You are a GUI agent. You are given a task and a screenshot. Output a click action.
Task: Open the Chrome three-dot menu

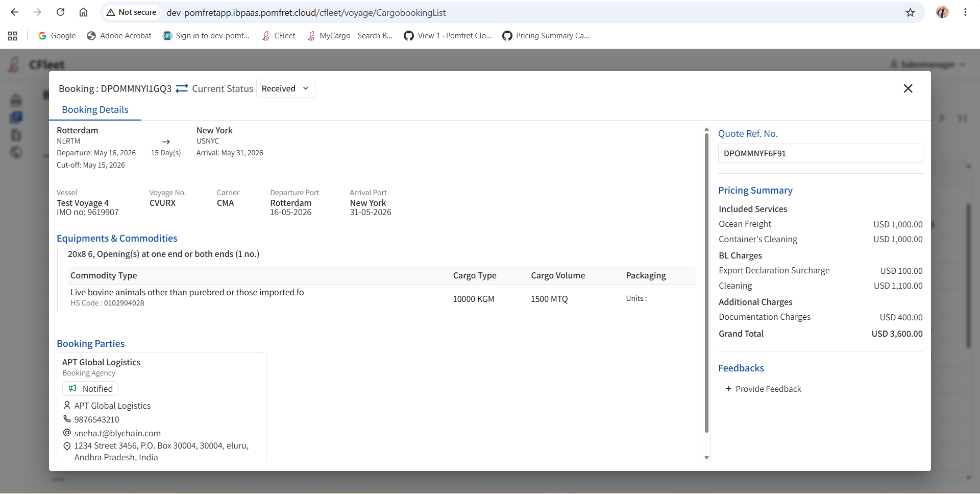965,12
